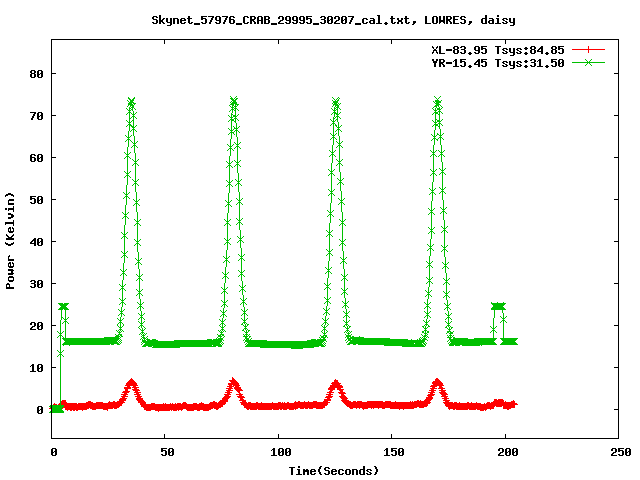
Task: Click the y-axis tick label 70
Action: pos(36,116)
